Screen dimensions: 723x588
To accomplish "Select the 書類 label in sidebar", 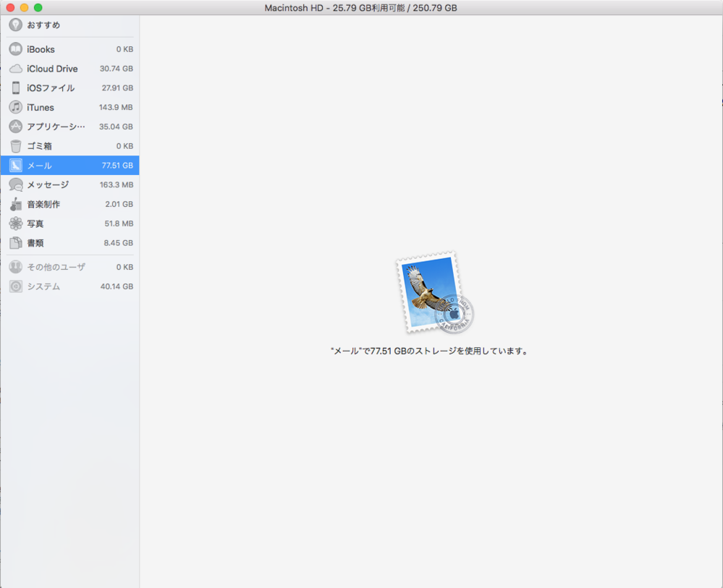I will pyautogui.click(x=35, y=243).
